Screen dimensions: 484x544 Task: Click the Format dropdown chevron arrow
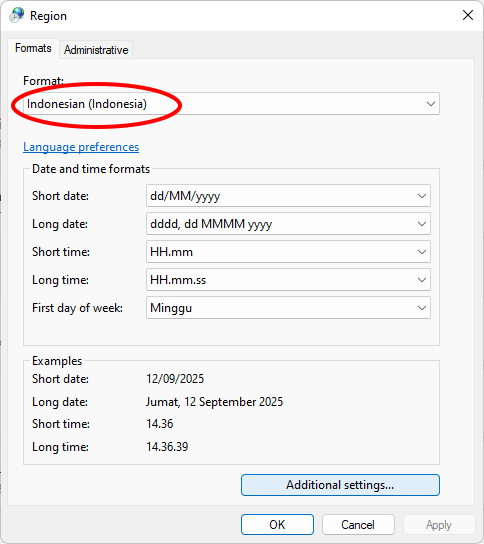(x=431, y=104)
